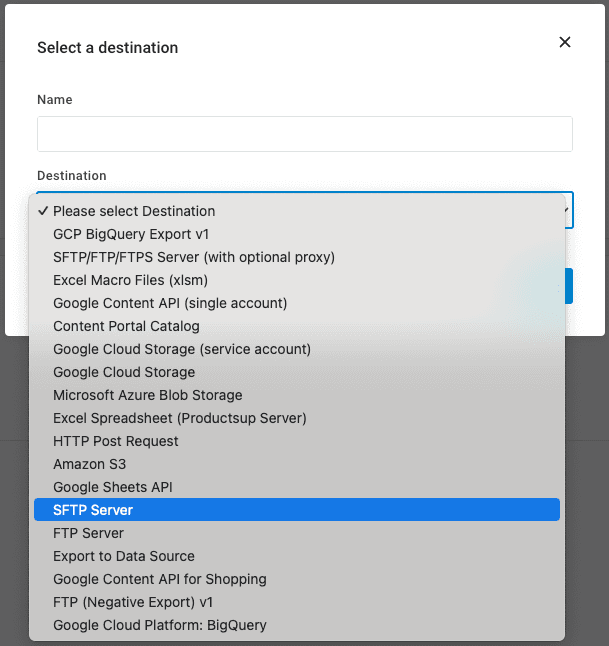This screenshot has height=646, width=609.
Task: Choose Google Content API for Shopping
Action: pyautogui.click(x=160, y=579)
